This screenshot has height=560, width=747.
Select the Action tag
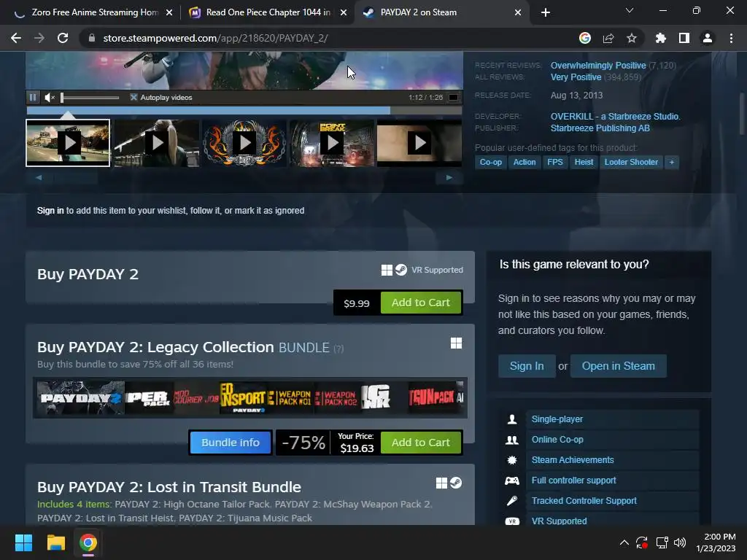tap(524, 162)
